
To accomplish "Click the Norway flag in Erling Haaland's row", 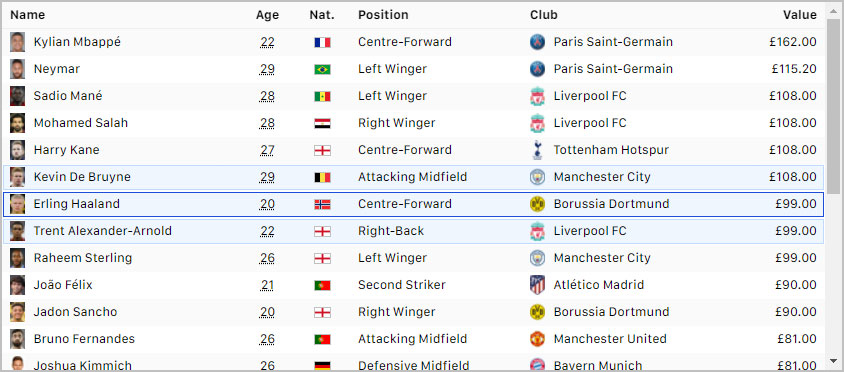I will coord(322,204).
